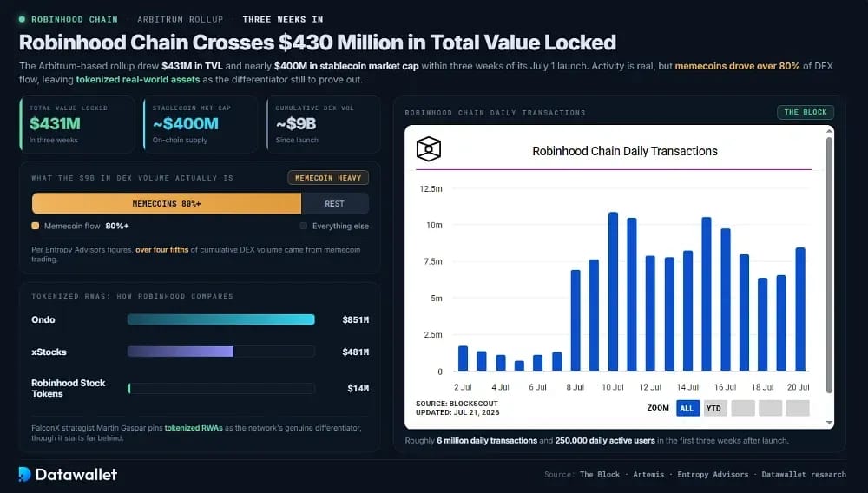Image resolution: width=868 pixels, height=493 pixels.
Task: Click the '$851M' value
Action: tap(355, 319)
